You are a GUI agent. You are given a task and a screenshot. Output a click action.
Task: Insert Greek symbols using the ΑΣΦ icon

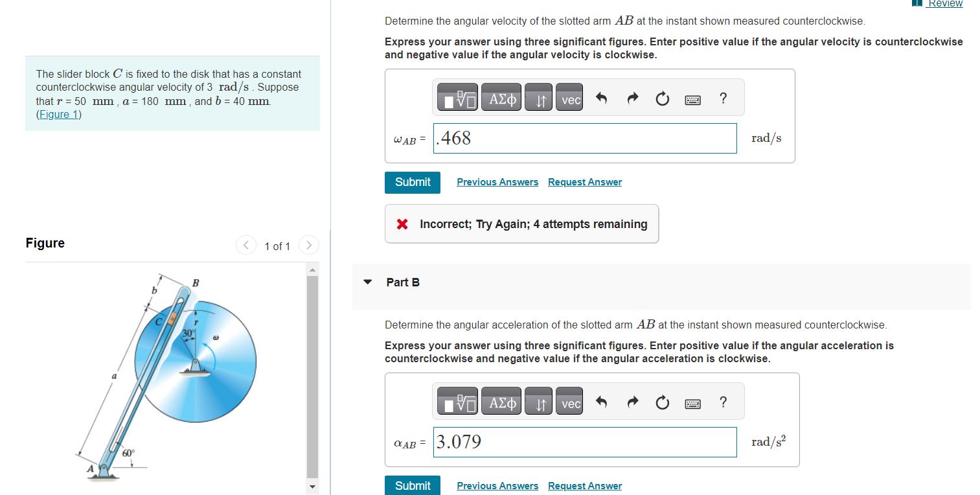(501, 97)
